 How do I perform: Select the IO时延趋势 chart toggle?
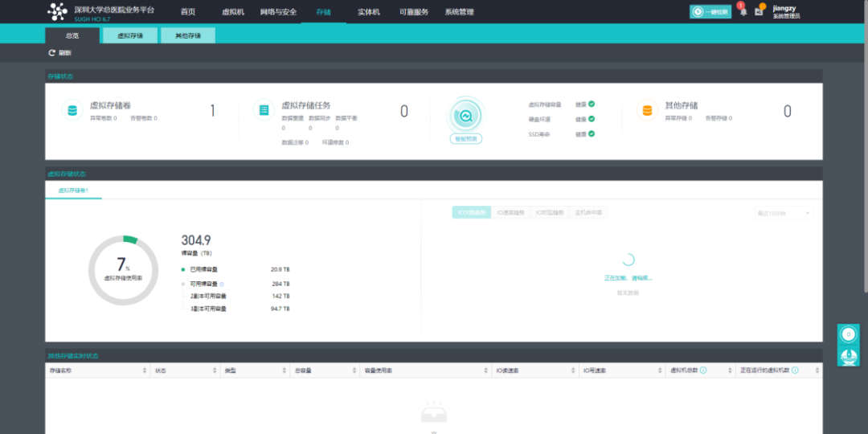click(x=549, y=212)
